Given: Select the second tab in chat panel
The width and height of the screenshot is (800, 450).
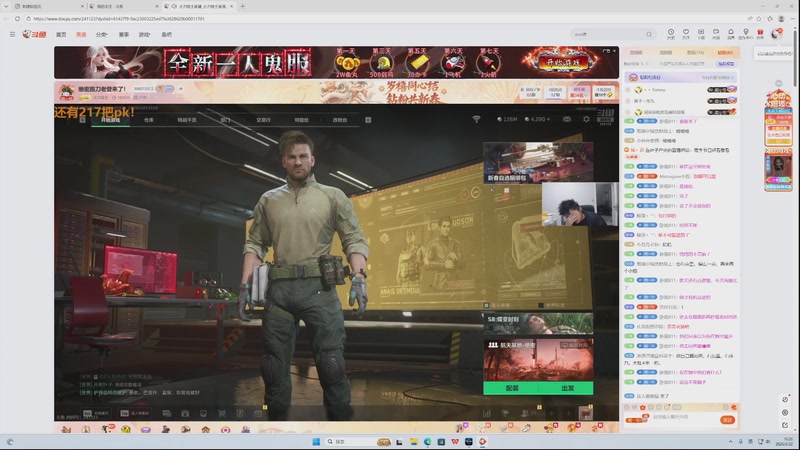Looking at the screenshot, I should [x=665, y=53].
